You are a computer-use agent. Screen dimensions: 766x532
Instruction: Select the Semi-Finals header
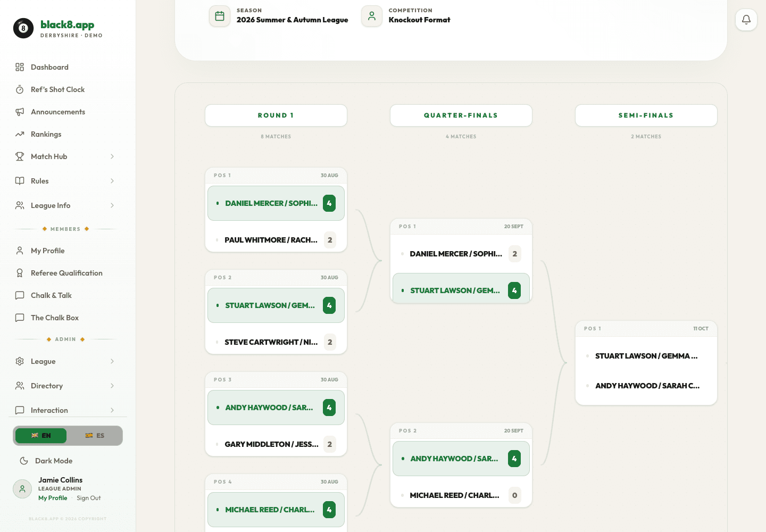(x=646, y=115)
